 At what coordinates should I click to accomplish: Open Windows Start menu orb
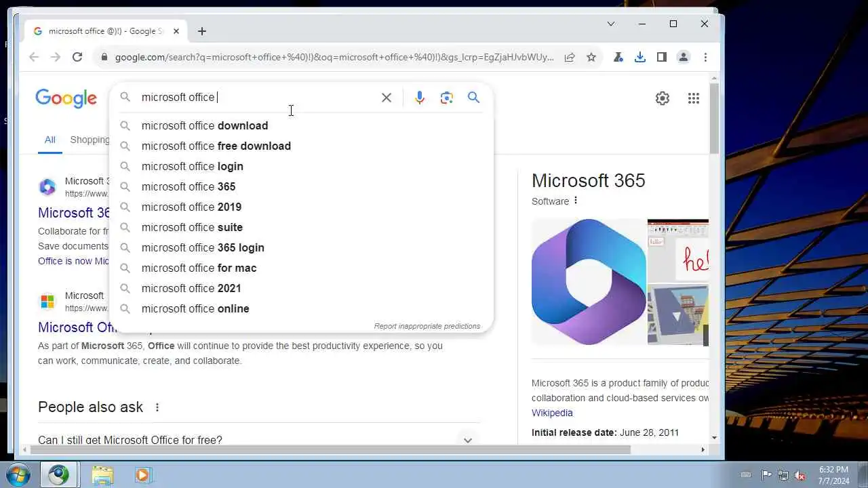click(x=19, y=474)
